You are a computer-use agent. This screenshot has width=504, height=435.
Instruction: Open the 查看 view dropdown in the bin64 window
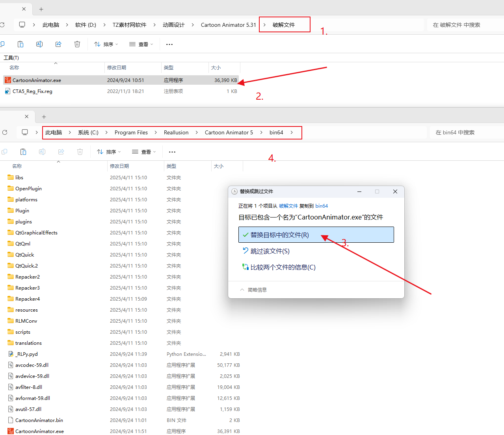(x=144, y=152)
